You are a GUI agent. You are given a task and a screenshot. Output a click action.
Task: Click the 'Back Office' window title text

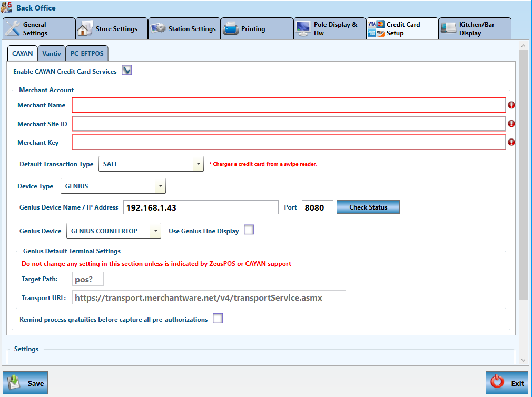tap(36, 8)
